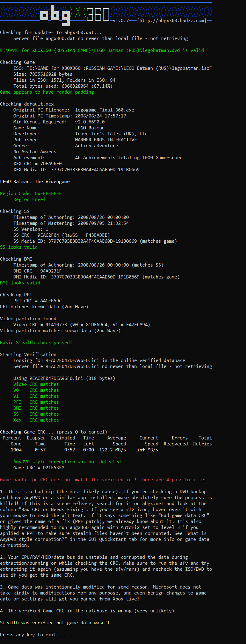Select 'SS CRC = 9EAC2F04 (RawSS = F43EABEE)'
Screen dimensions: 246x644
click(62, 235)
